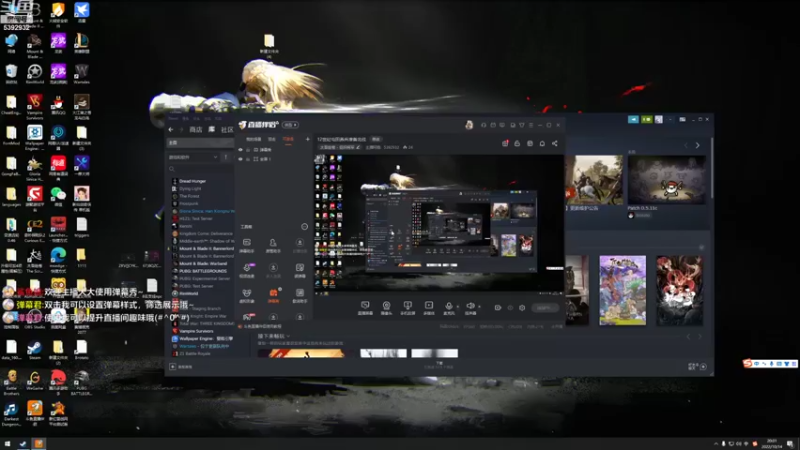This screenshot has height=450, width=800.
Task: Open the colorful purple game cover in Steam
Action: pos(622,290)
